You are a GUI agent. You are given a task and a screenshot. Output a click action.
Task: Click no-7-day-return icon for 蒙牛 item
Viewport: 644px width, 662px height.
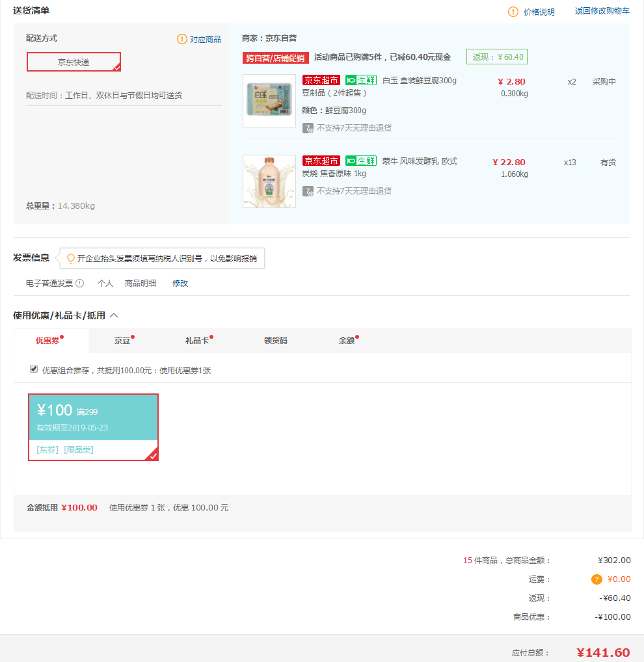[308, 191]
